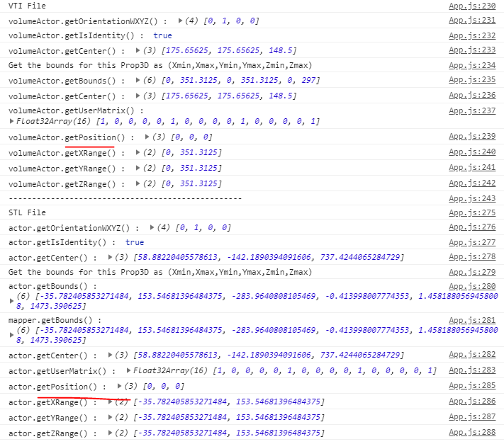This screenshot has height=444, width=504.
Task: Open source link App.js:281
Action: (x=472, y=320)
